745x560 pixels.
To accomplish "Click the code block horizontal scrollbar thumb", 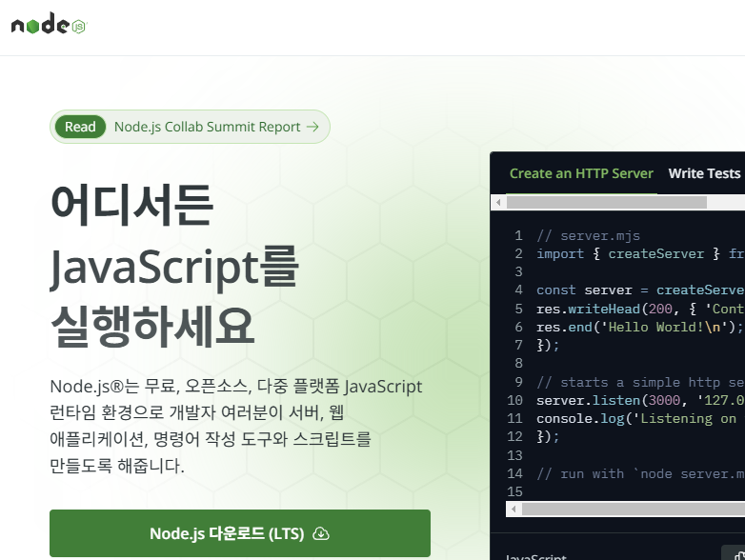I will click(634, 510).
